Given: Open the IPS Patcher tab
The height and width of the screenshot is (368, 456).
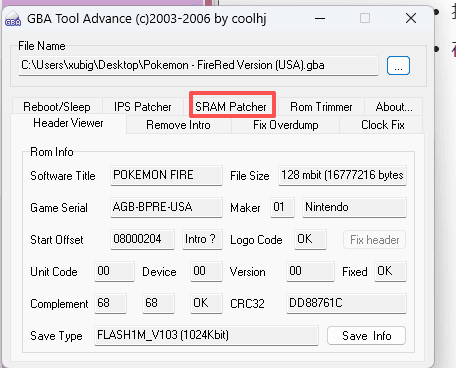Looking at the screenshot, I should click(x=143, y=107).
